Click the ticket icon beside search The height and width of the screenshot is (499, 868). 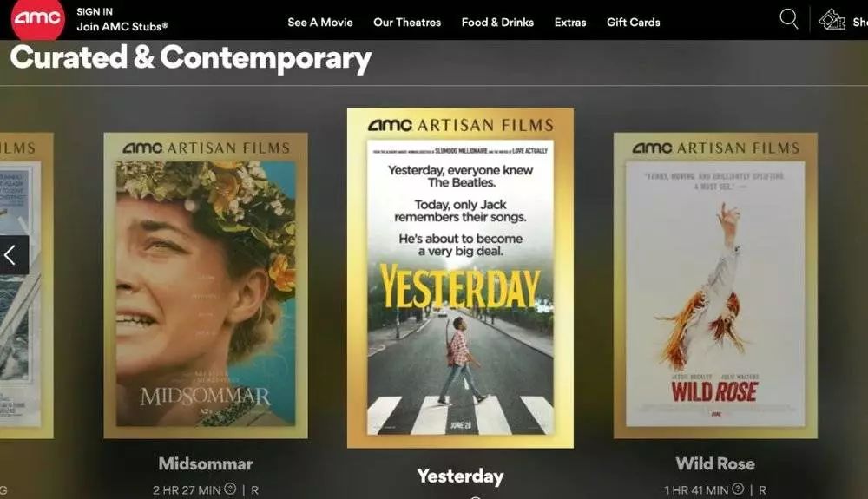click(832, 19)
